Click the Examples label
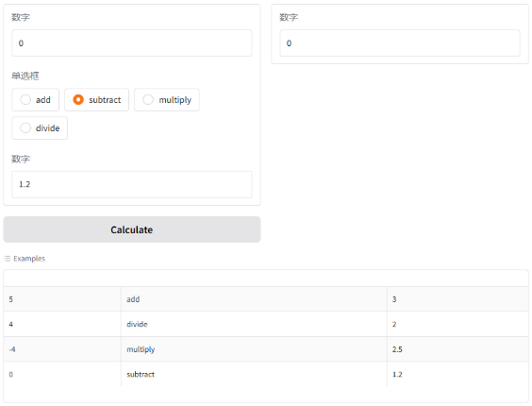This screenshot has height=406, width=532. (x=29, y=259)
